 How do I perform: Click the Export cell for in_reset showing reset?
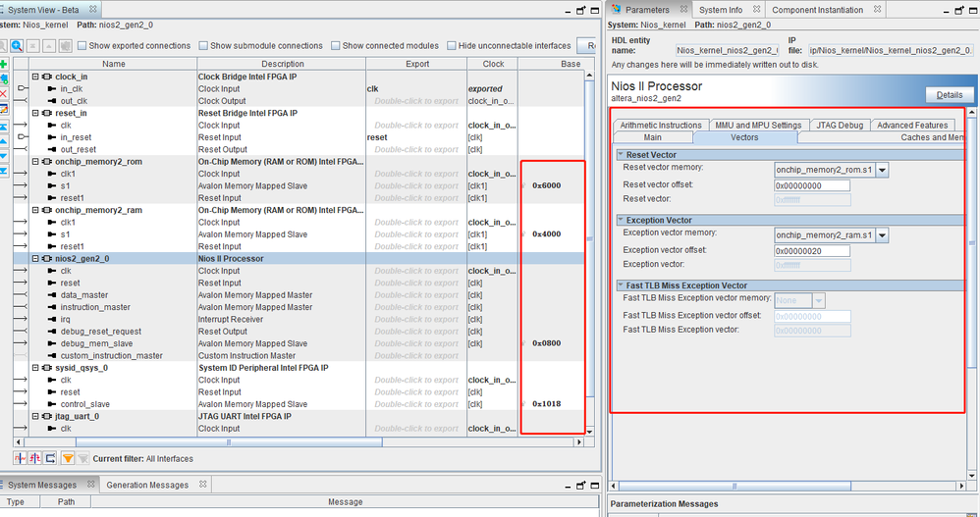(x=416, y=137)
